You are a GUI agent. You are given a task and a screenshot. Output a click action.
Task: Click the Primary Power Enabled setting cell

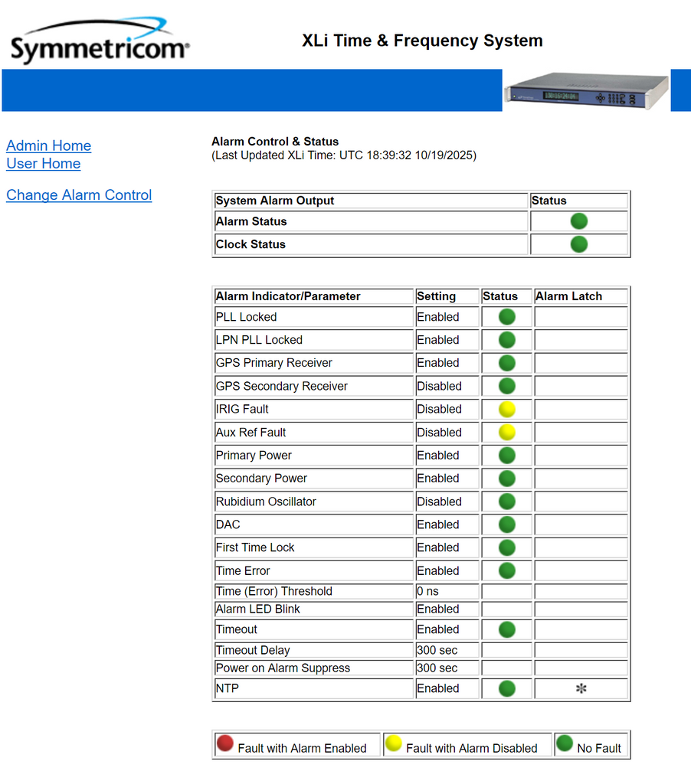[x=438, y=455]
